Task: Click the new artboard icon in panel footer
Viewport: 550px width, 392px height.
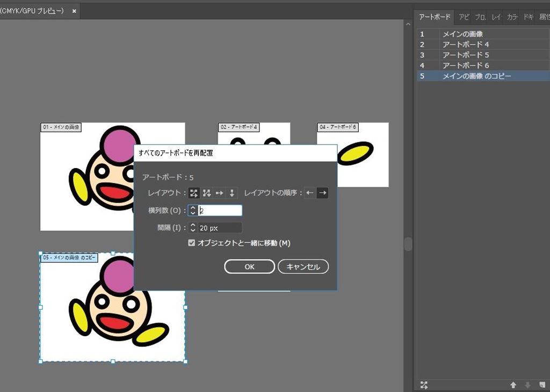Action: (542, 384)
